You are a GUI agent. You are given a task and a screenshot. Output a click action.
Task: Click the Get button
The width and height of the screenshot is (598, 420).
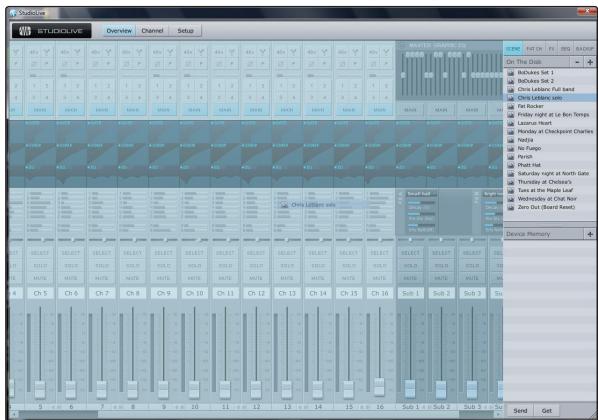tap(547, 411)
